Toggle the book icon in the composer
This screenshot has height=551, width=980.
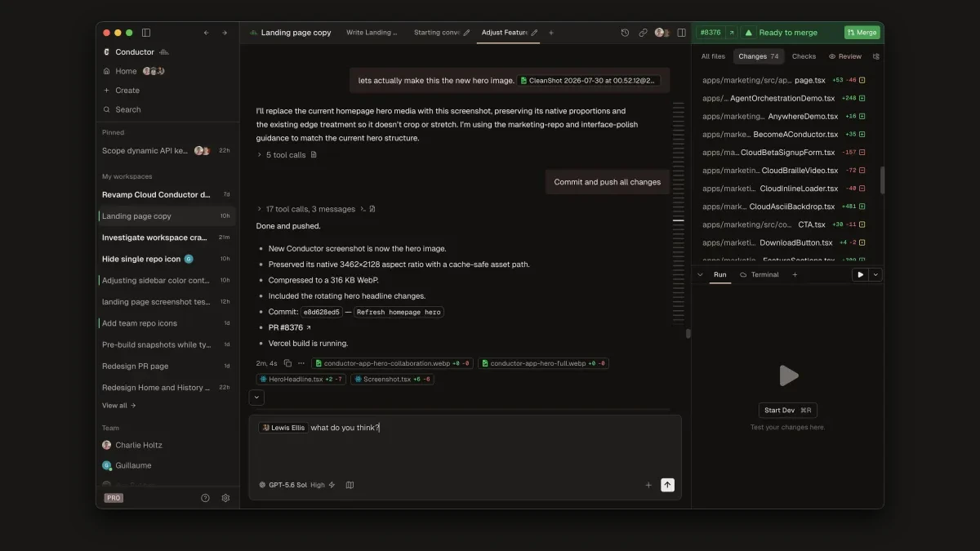point(350,485)
